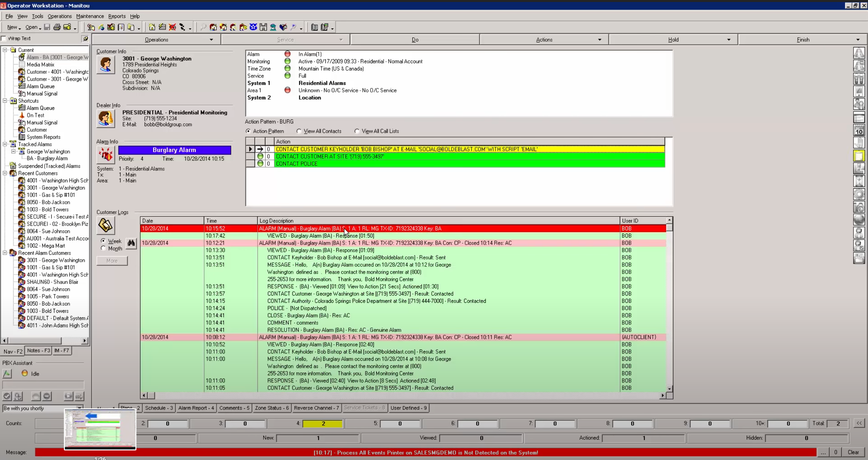Open the Maintenance menu
Image resolution: width=868 pixels, height=460 pixels.
tap(90, 16)
